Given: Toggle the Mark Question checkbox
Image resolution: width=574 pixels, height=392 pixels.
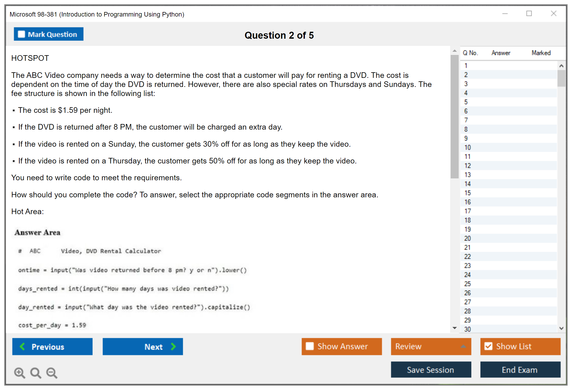Looking at the screenshot, I should (x=21, y=34).
